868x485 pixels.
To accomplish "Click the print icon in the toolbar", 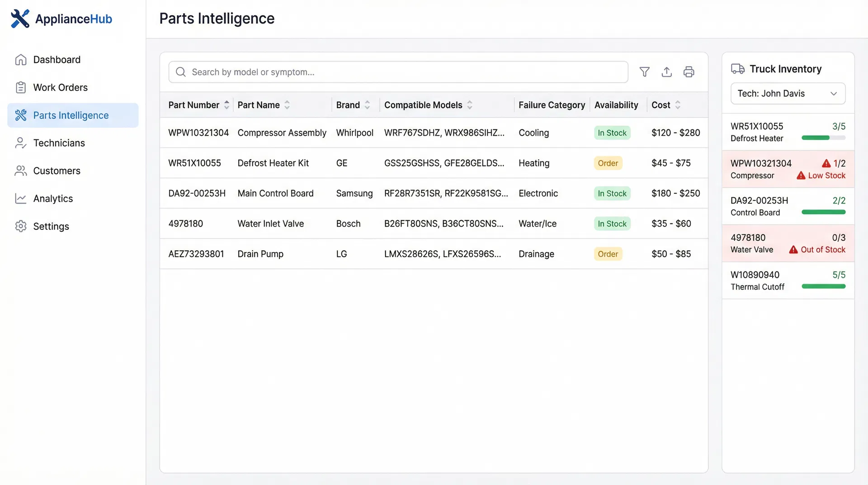I will [689, 71].
